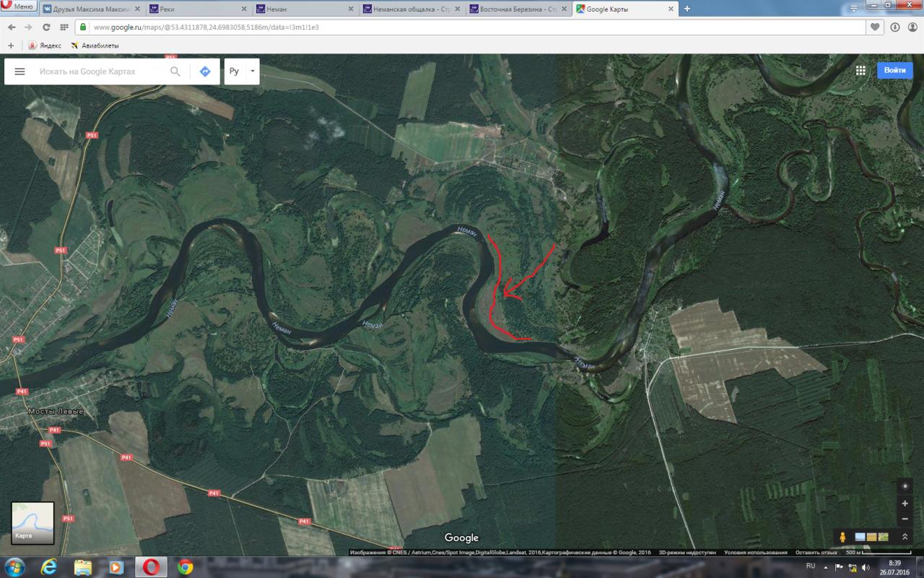Click the magnifier search icon in Maps
924x578 pixels.
tap(175, 72)
